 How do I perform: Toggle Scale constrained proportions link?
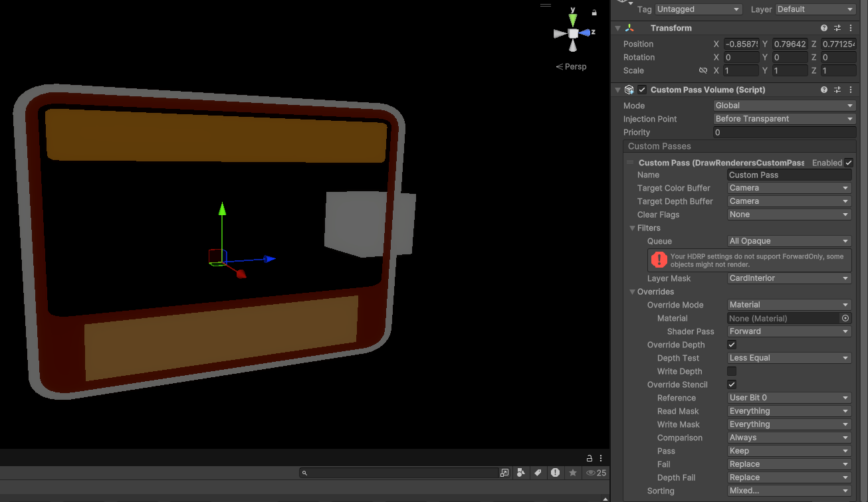(703, 70)
